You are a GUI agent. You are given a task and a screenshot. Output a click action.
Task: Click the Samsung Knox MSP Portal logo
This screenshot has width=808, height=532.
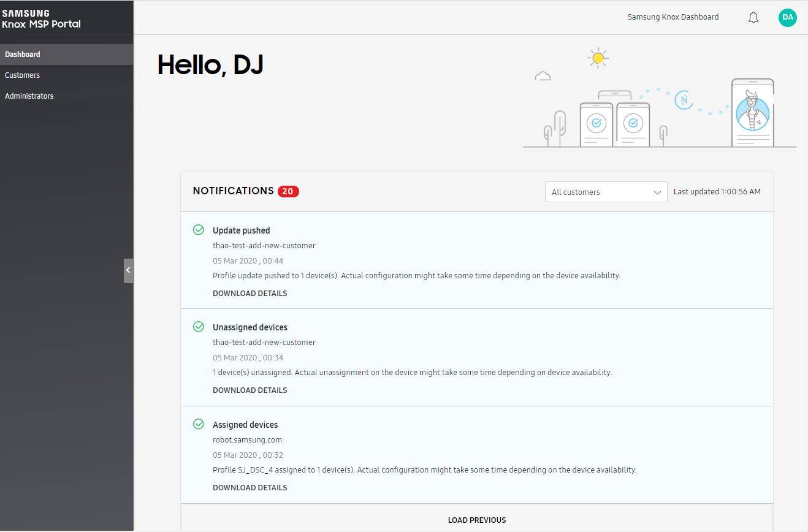[x=41, y=19]
